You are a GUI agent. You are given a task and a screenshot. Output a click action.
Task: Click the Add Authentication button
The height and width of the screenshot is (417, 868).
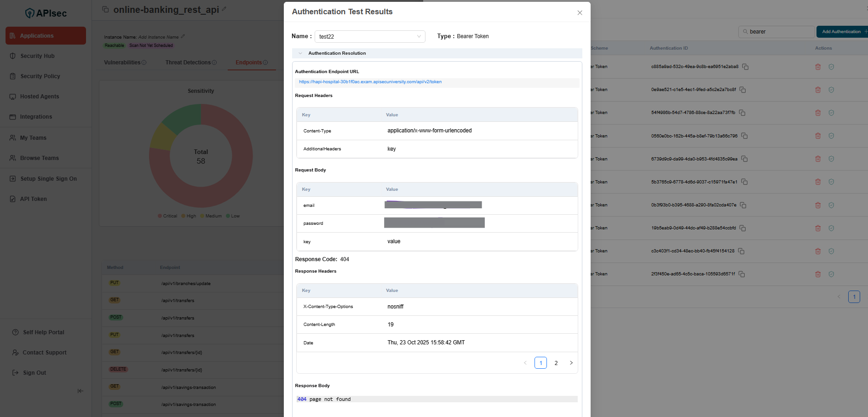842,31
